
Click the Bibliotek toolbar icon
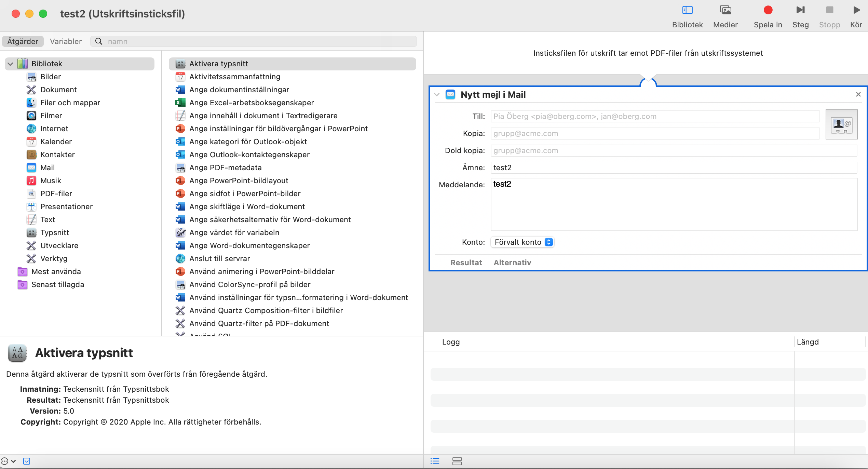click(687, 10)
